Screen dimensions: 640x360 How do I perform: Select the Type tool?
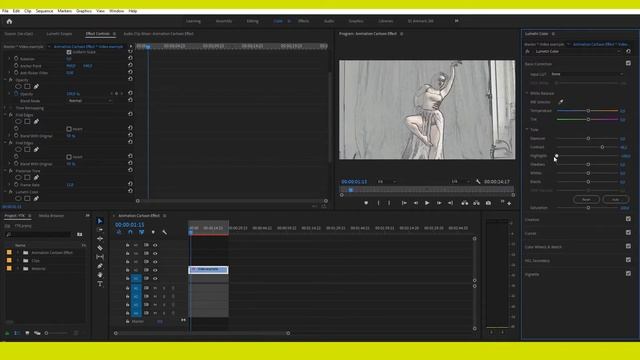(x=100, y=284)
